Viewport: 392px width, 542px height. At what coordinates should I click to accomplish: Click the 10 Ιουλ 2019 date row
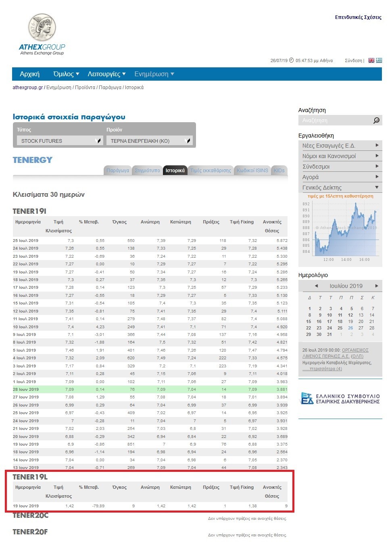pos(150,327)
